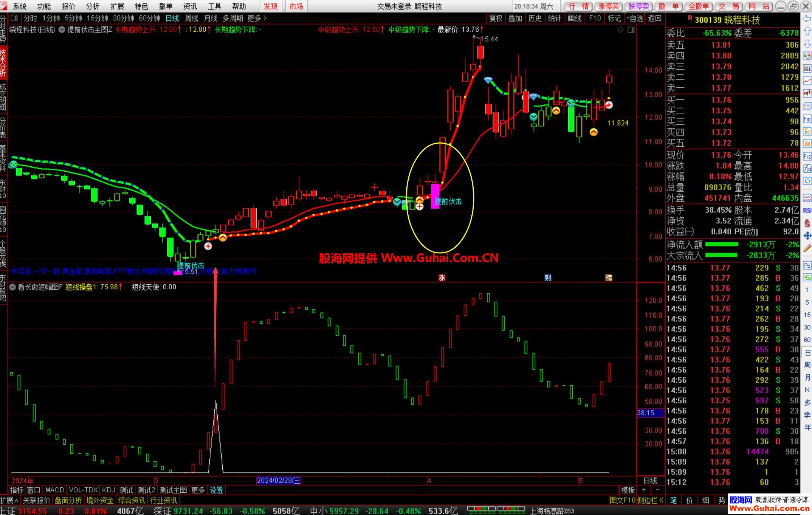
Task: Select the pencil drawing tool icon
Action: [x=807, y=248]
